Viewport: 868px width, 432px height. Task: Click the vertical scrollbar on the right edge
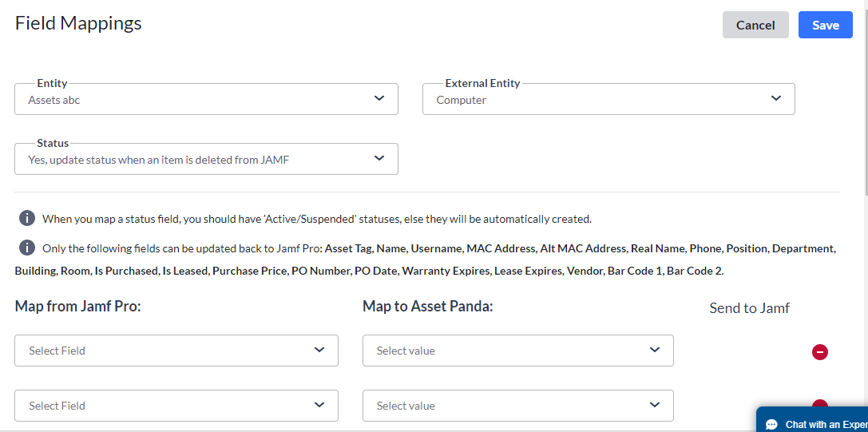[x=864, y=96]
